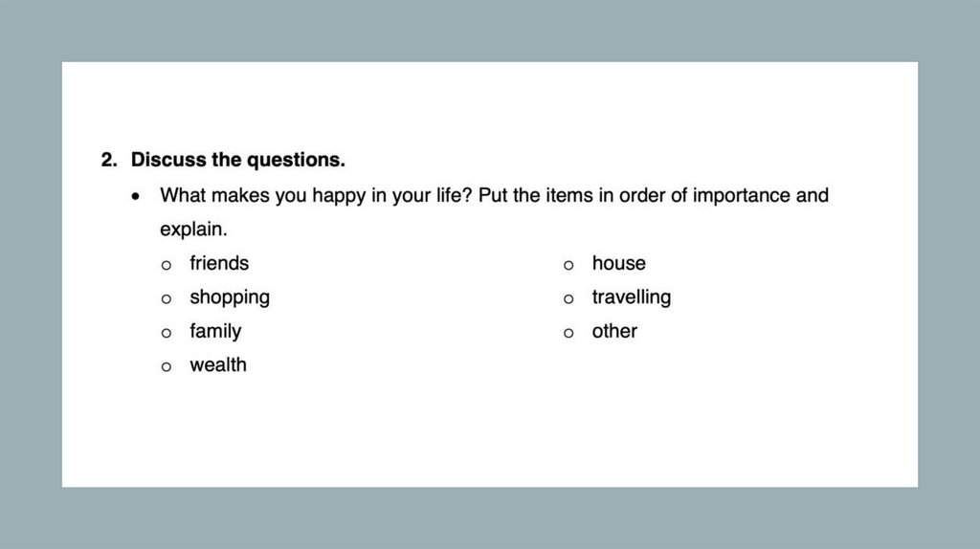Image resolution: width=980 pixels, height=549 pixels.
Task: Select the word shopping in the list
Action: [x=230, y=297]
